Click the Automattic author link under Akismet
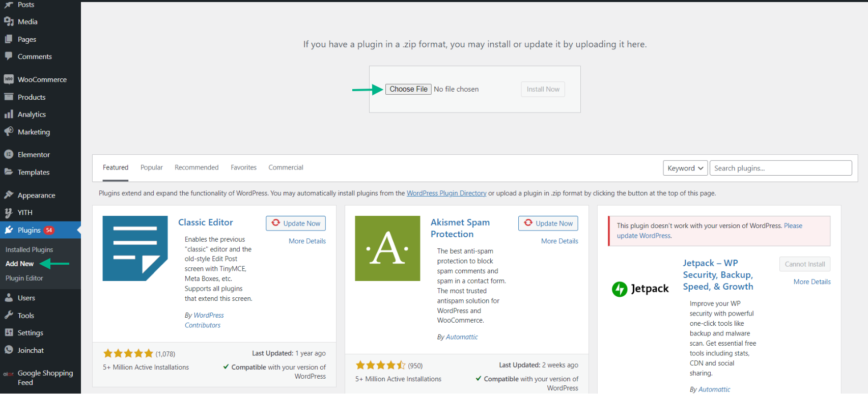This screenshot has width=868, height=394. coord(462,337)
